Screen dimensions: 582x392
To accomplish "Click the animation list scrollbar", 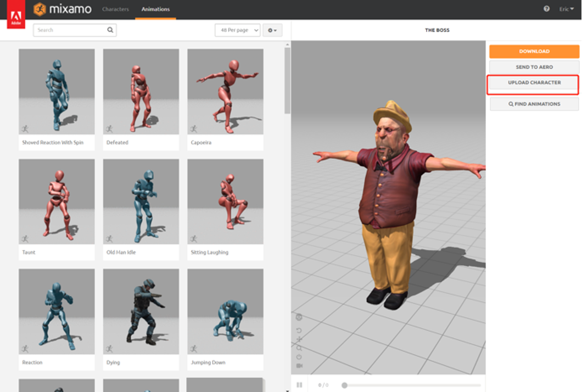I will tap(287, 81).
